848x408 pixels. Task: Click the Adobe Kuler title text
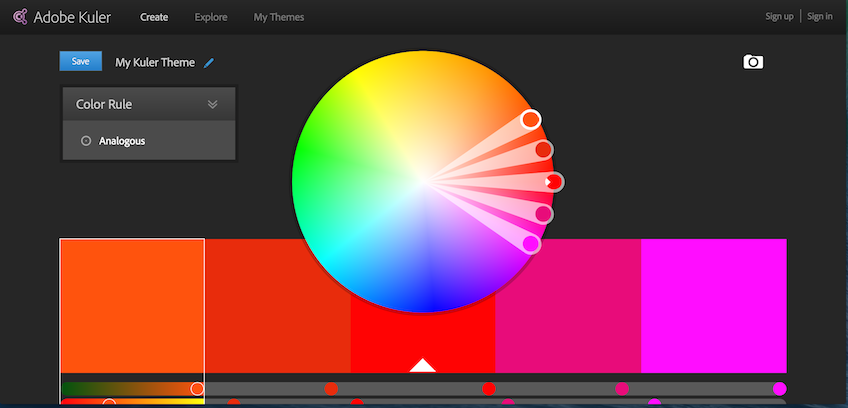(x=72, y=17)
